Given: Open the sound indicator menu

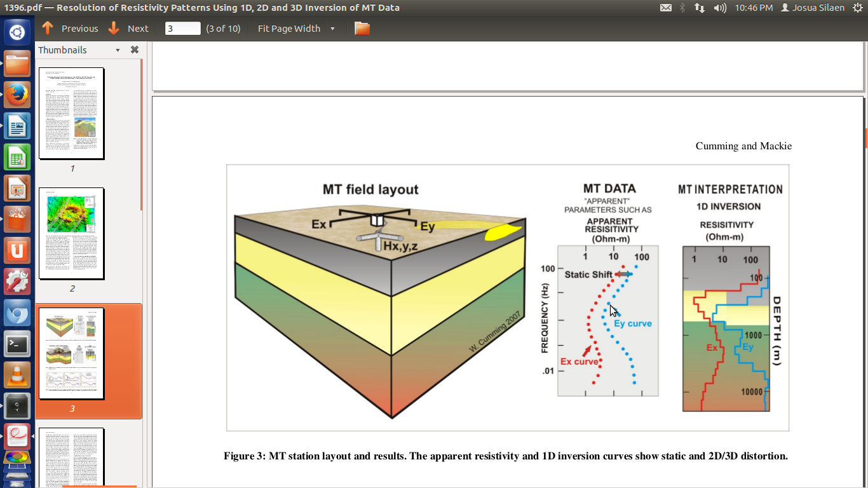Looking at the screenshot, I should tap(721, 8).
